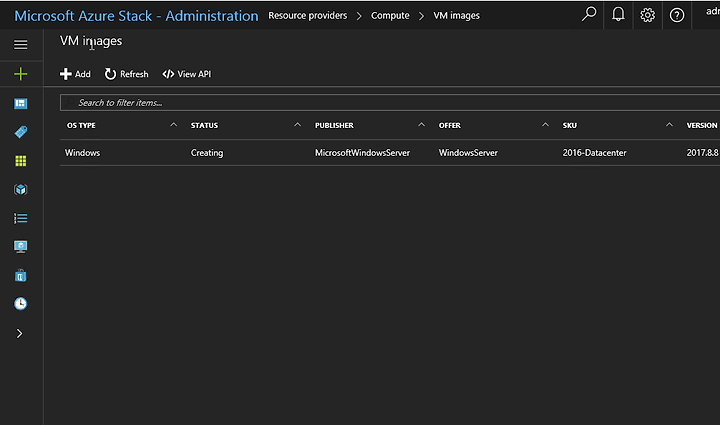
Task: Open the hamburger menu in the sidebar
Action: click(x=21, y=45)
